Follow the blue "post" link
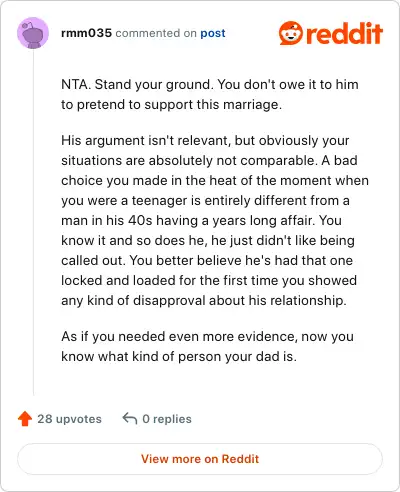This screenshot has height=492, width=400. click(213, 33)
